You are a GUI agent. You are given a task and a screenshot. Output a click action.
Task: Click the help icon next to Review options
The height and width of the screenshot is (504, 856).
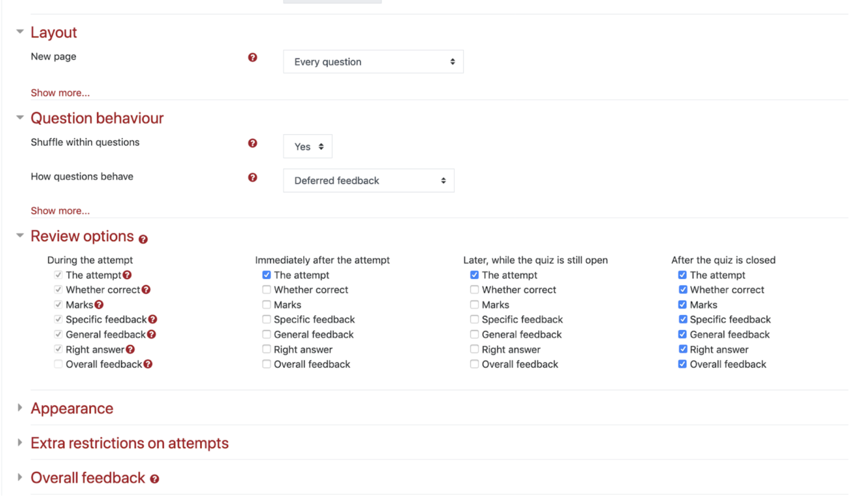click(143, 238)
